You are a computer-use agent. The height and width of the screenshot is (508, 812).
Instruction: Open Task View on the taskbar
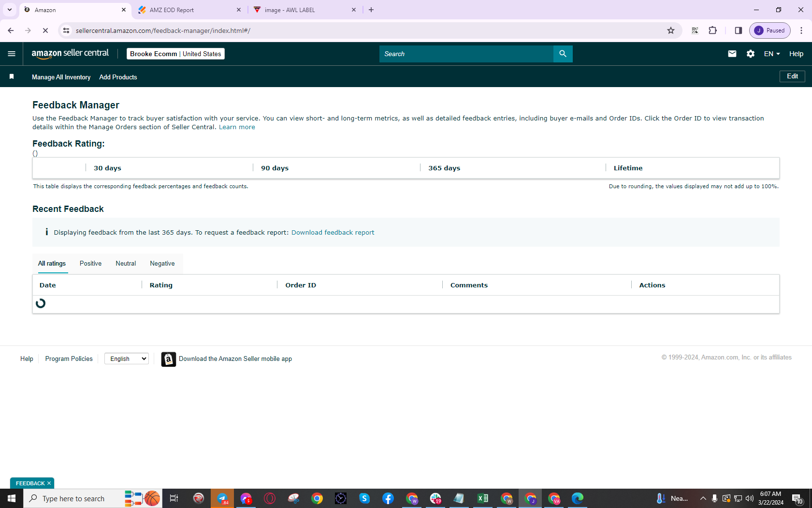[174, 498]
